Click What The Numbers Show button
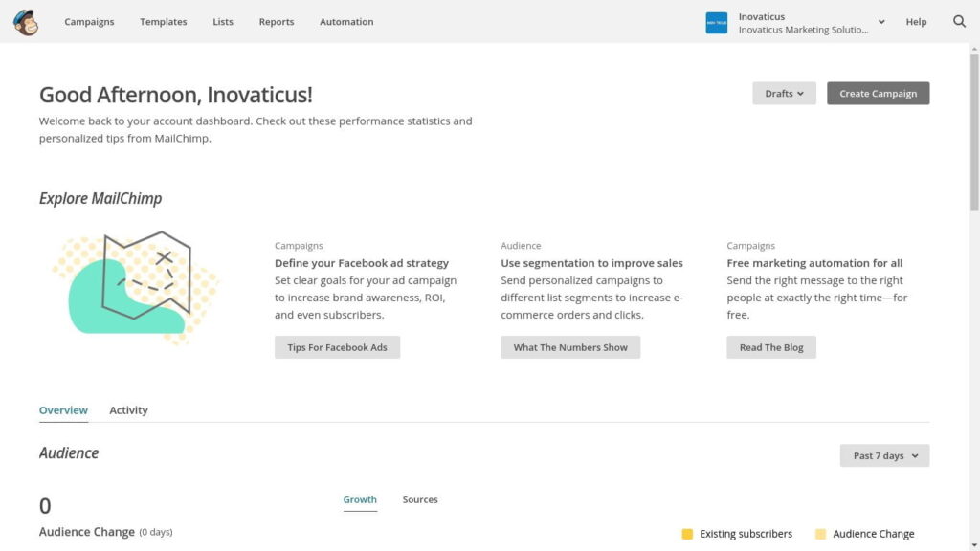980x551 pixels. [570, 347]
